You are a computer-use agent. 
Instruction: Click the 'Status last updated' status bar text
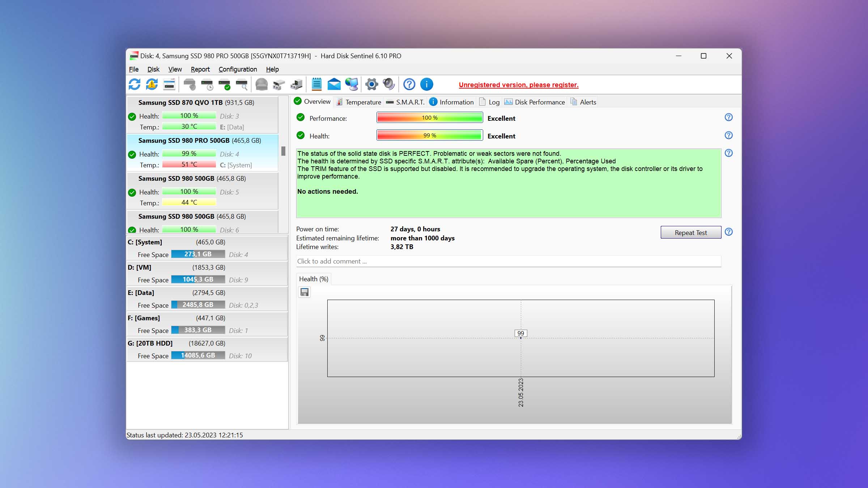click(x=185, y=435)
